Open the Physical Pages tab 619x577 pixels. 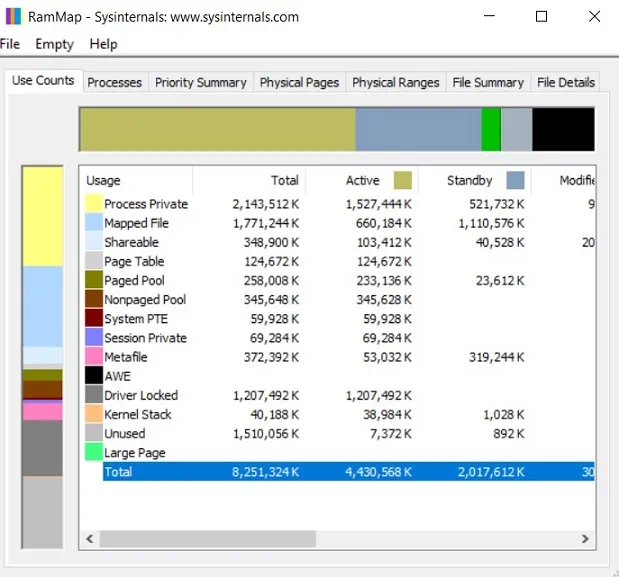pos(299,82)
